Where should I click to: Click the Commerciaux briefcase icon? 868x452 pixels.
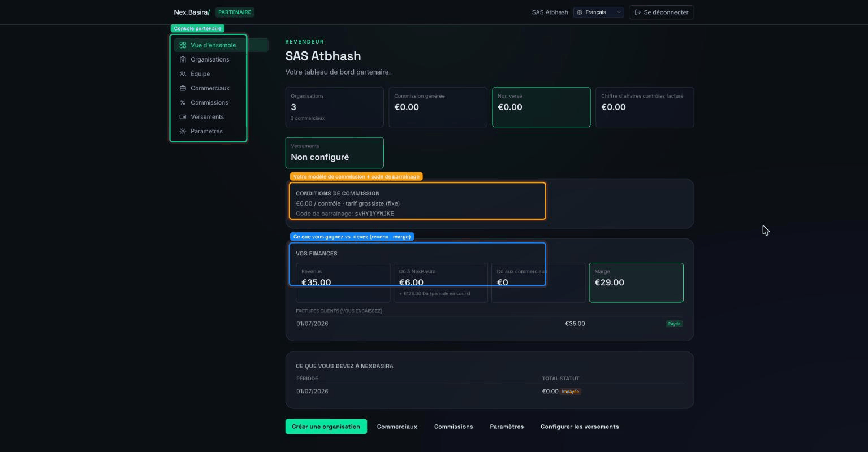(183, 88)
